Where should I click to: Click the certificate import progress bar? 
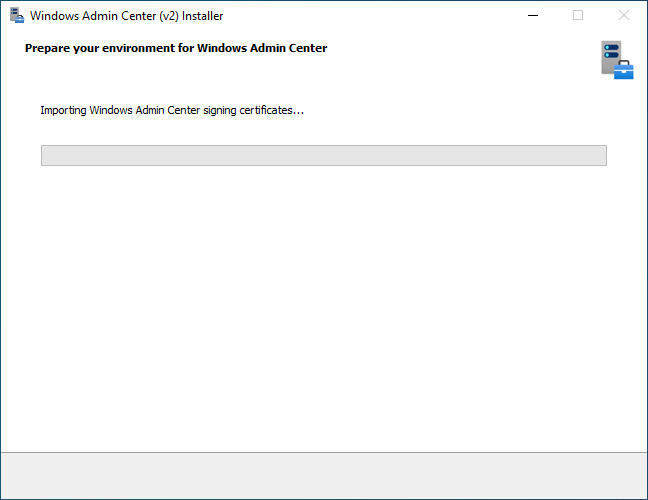(324, 155)
